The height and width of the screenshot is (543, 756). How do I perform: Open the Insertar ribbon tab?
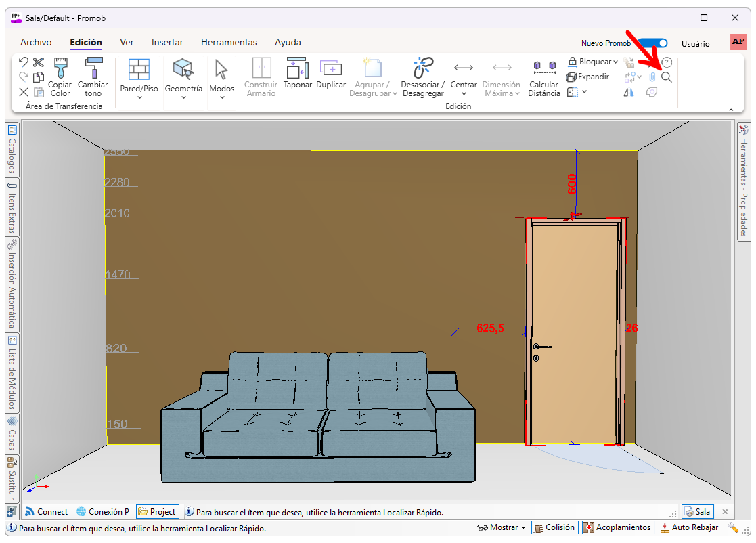(167, 42)
